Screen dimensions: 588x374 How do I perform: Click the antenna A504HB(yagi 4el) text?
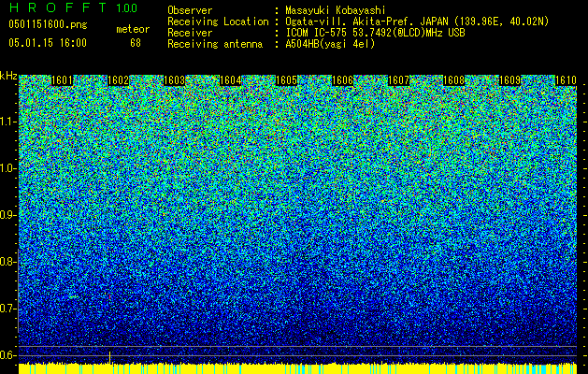click(330, 44)
